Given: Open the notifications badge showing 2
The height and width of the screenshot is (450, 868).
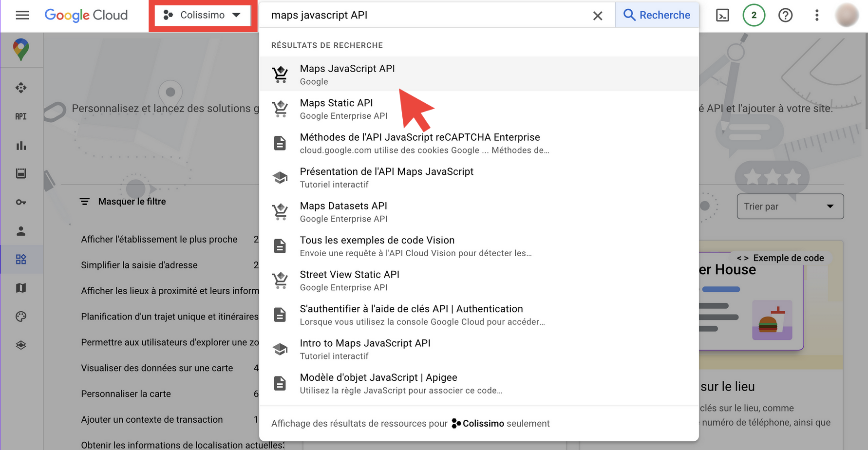Looking at the screenshot, I should point(754,15).
